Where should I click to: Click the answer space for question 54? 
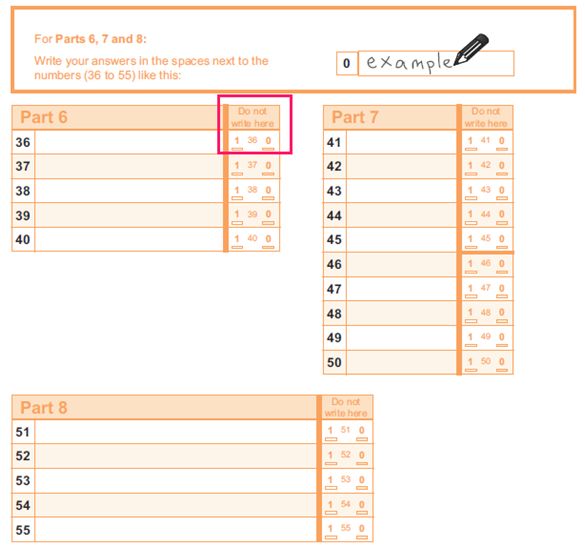pos(176,505)
